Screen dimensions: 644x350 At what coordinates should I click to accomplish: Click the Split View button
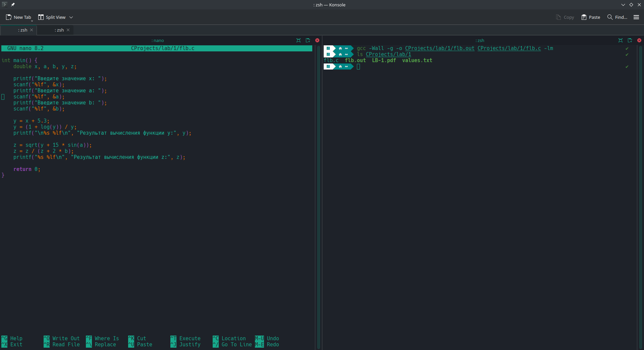52,17
